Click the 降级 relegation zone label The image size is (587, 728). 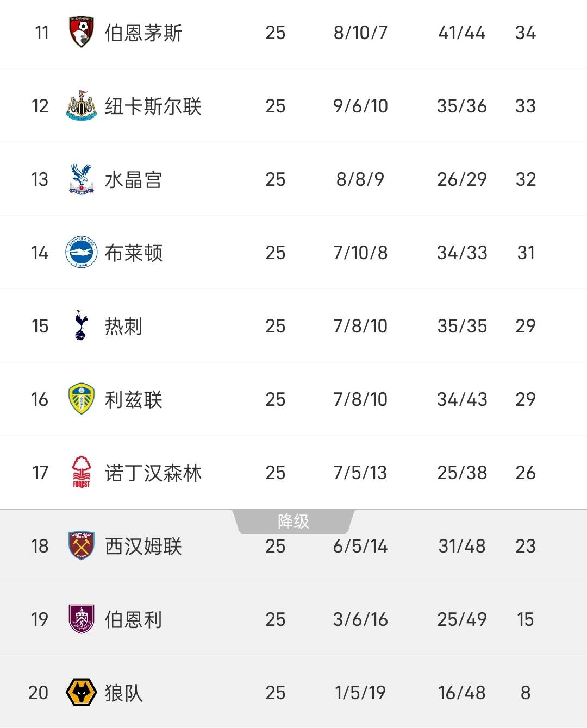[x=293, y=522]
